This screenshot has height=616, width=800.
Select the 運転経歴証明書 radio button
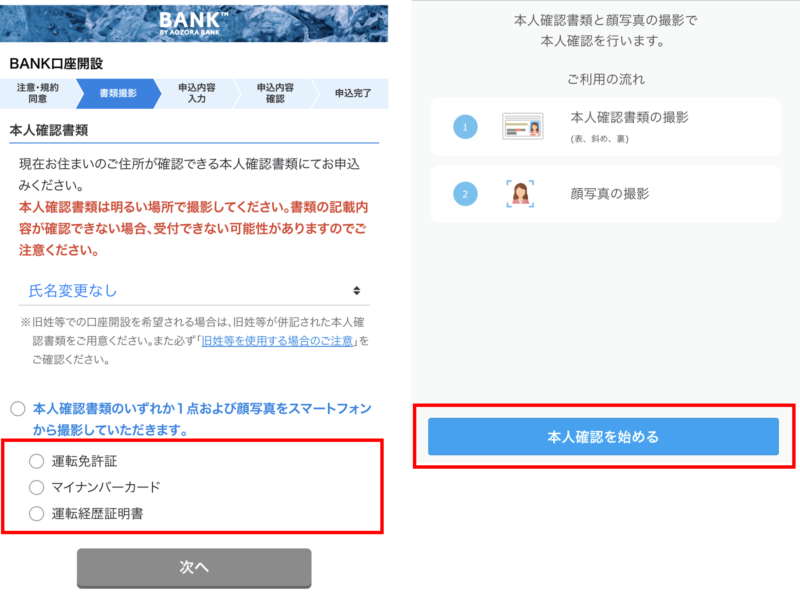point(36,513)
